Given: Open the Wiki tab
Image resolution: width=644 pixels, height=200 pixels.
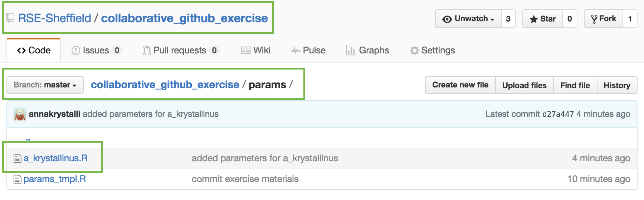Looking at the screenshot, I should (256, 51).
